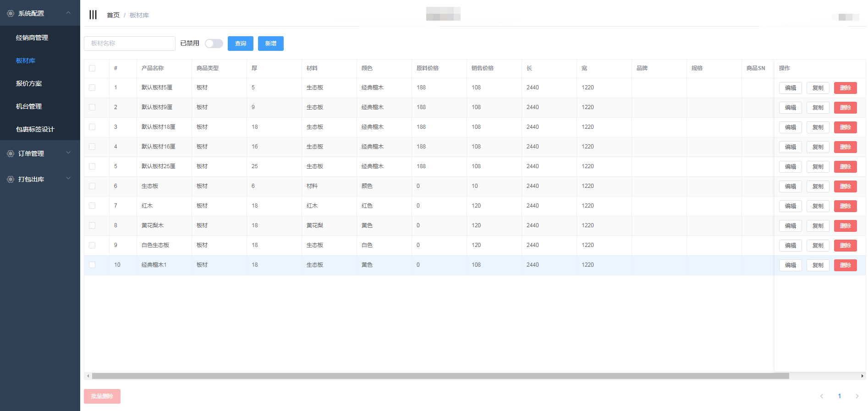
Task: Toggle the 已禁用 switch
Action: coord(214,44)
